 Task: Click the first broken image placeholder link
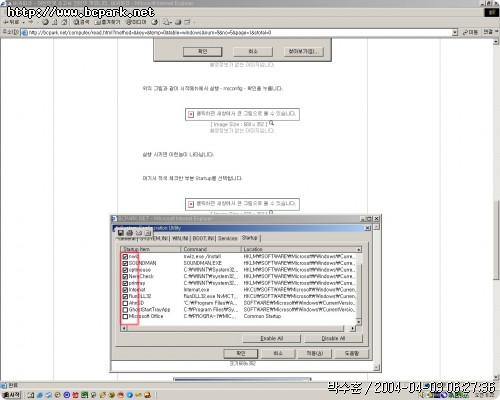click(242, 114)
